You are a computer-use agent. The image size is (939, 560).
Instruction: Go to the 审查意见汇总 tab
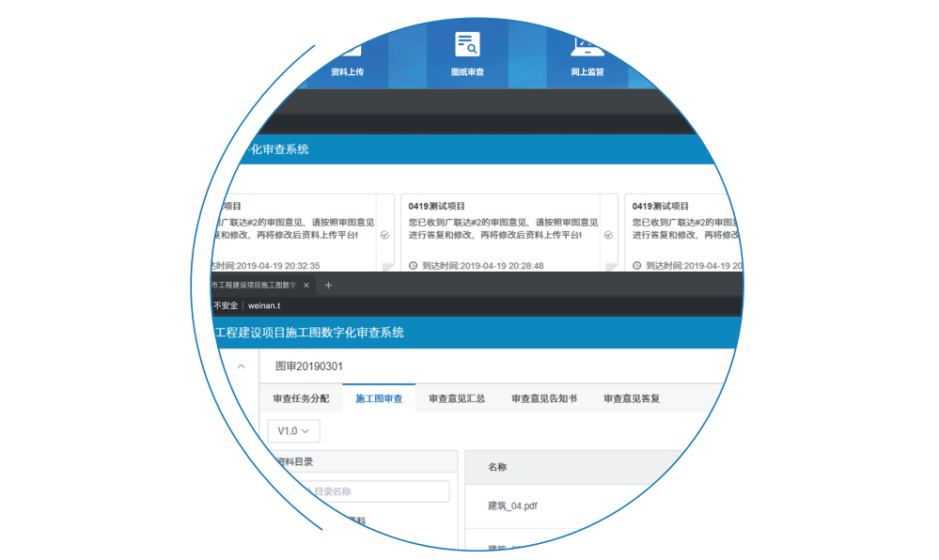click(457, 398)
